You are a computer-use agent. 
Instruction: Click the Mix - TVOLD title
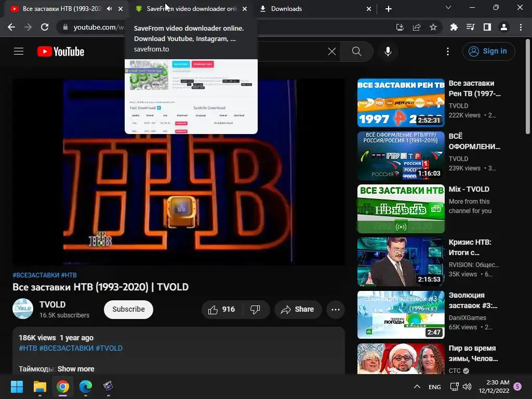point(469,189)
